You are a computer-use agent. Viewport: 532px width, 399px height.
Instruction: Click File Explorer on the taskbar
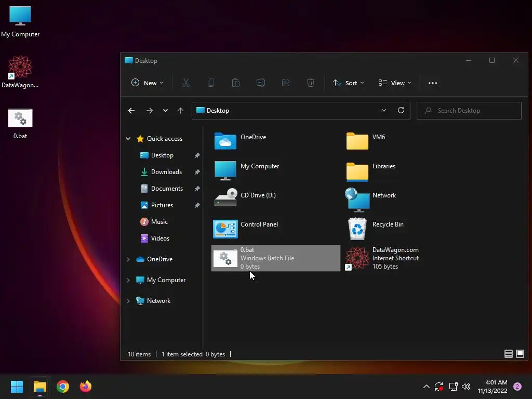pyautogui.click(x=39, y=387)
